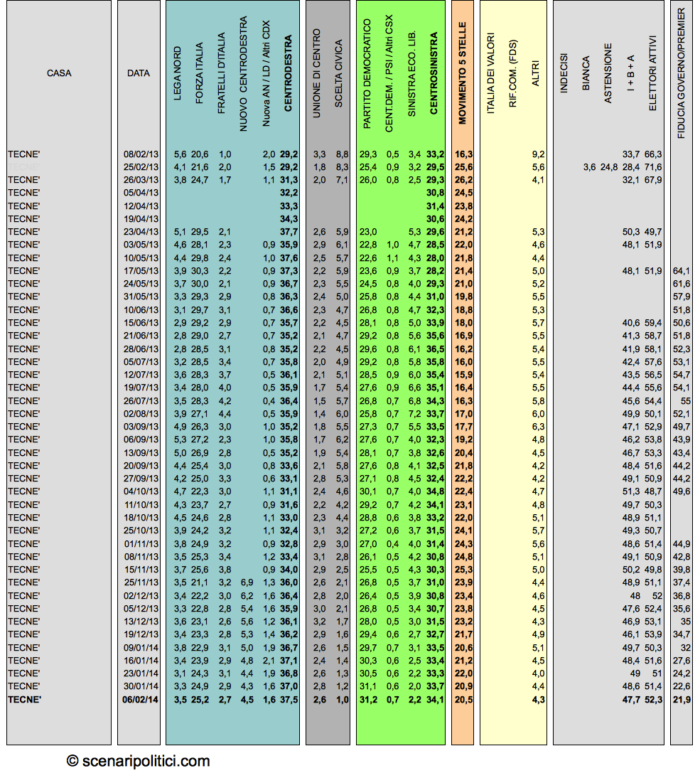Select the date cell 04/10/13
The height and width of the screenshot is (778, 700).
click(141, 491)
